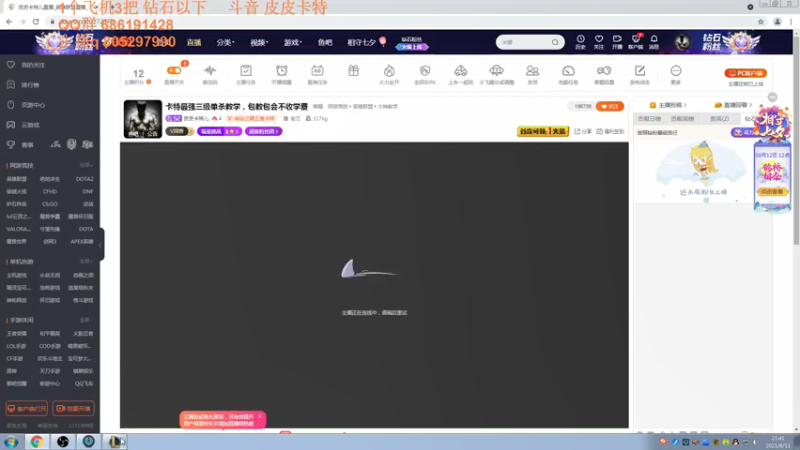Image resolution: width=800 pixels, height=450 pixels.
Task: Open the 鱼吧 navigation item
Action: tap(324, 42)
